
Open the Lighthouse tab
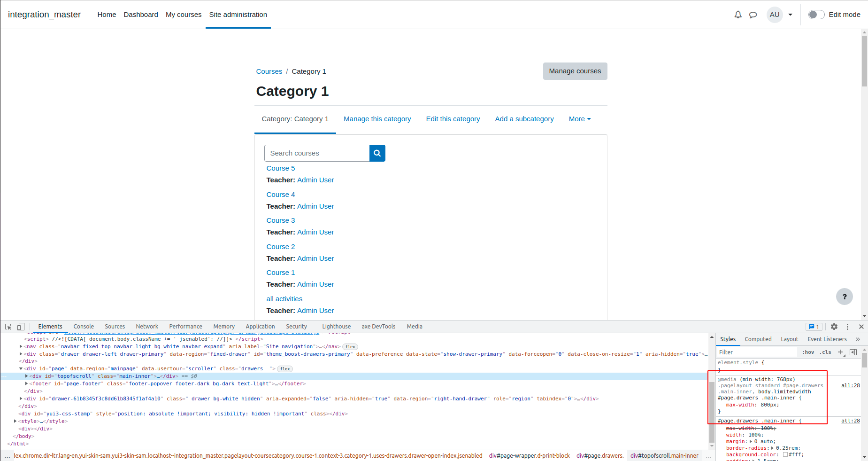[336, 327]
